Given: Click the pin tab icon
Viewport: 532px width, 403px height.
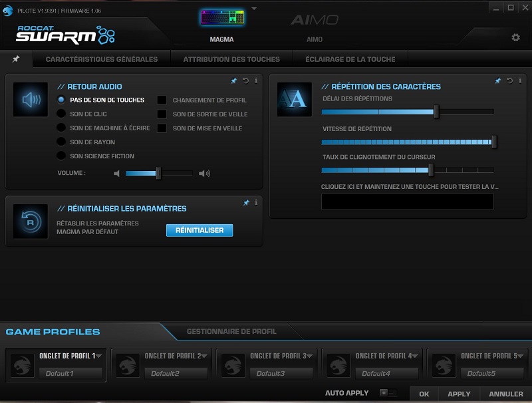Looking at the screenshot, I should 16,59.
